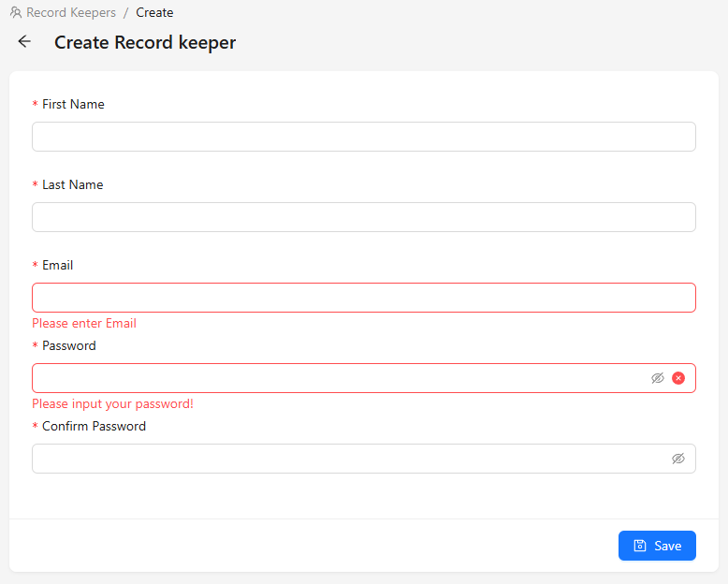728x584 pixels.
Task: Show Confirm Password text via eye icon
Action: click(677, 459)
